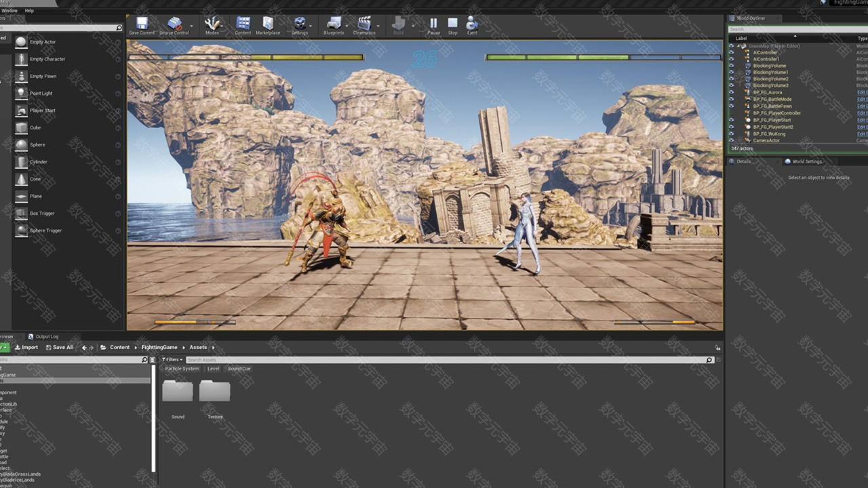Expand the arrow after Content breadcrumb
The image size is (868, 488).
pos(135,347)
